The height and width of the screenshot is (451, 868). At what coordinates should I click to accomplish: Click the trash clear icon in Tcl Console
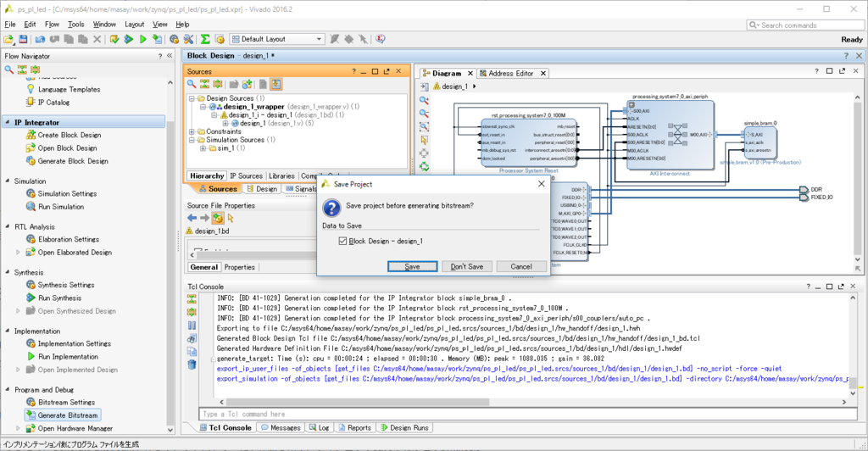tap(192, 365)
